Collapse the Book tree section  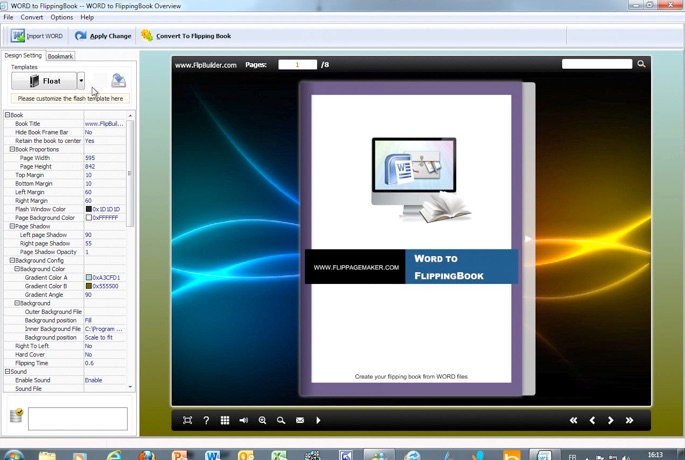pyautogui.click(x=7, y=115)
